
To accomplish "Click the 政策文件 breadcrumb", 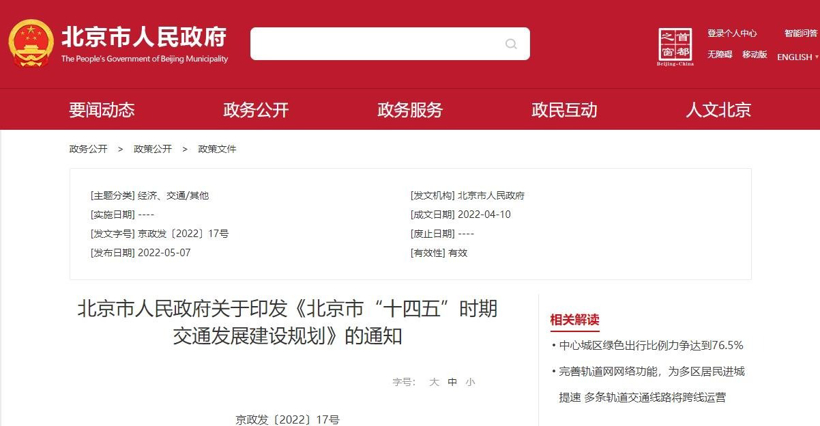I will (217, 149).
